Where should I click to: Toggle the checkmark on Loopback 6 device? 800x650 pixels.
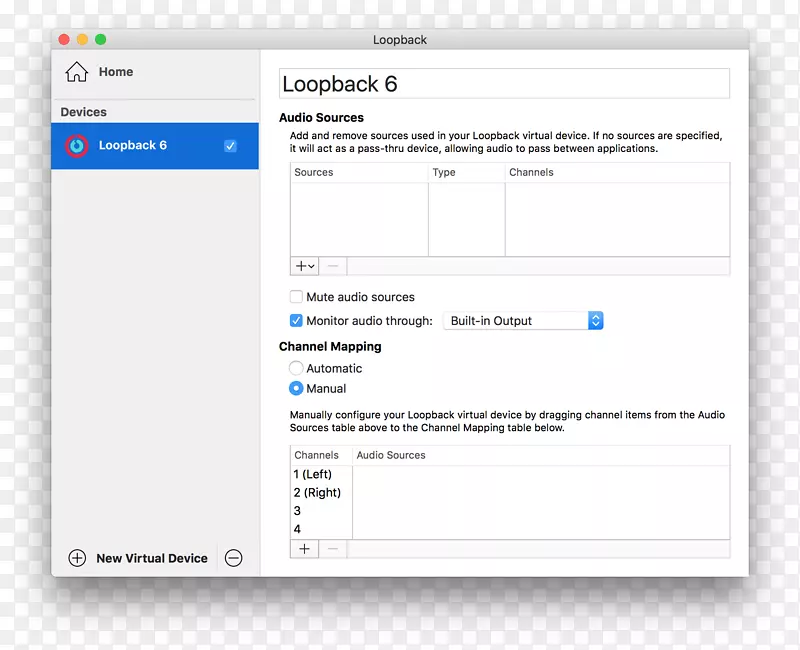coord(230,145)
